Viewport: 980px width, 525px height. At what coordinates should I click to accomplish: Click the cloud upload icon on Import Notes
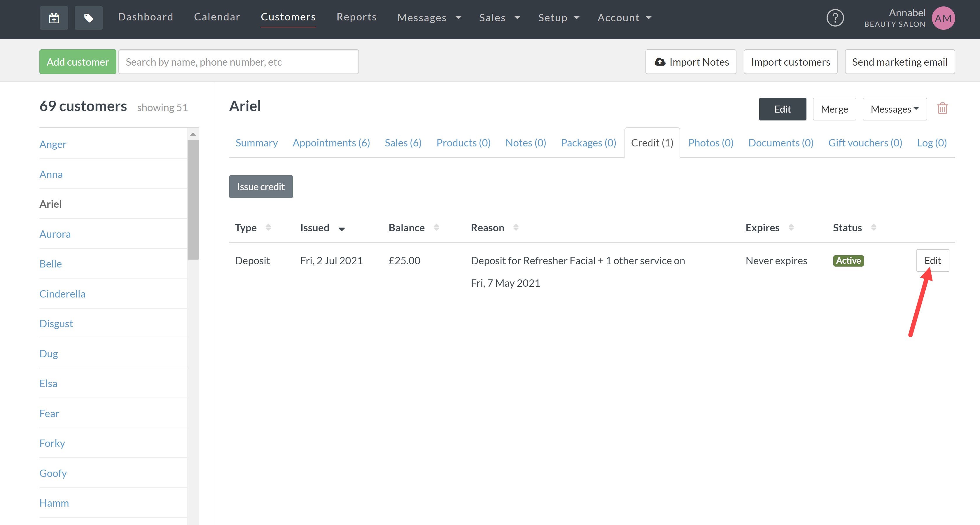[x=660, y=61]
